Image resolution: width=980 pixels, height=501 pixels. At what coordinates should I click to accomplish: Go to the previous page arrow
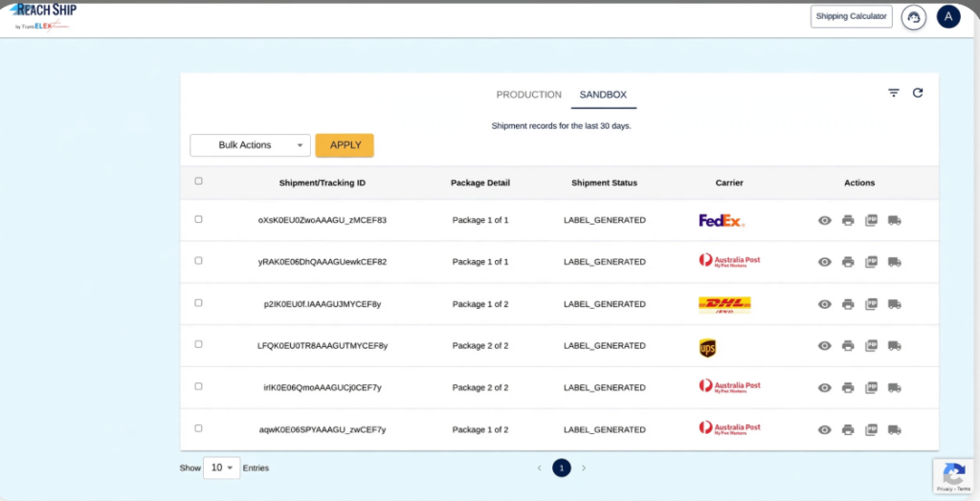pyautogui.click(x=539, y=468)
